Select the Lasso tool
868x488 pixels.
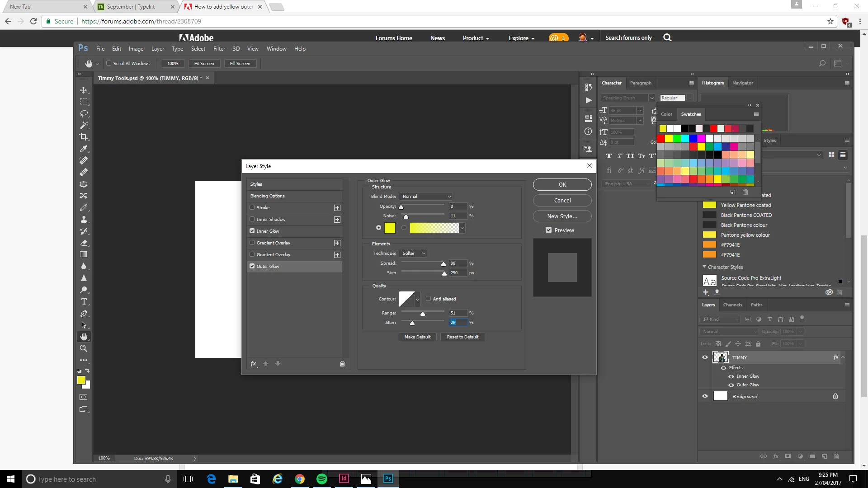pos(84,113)
